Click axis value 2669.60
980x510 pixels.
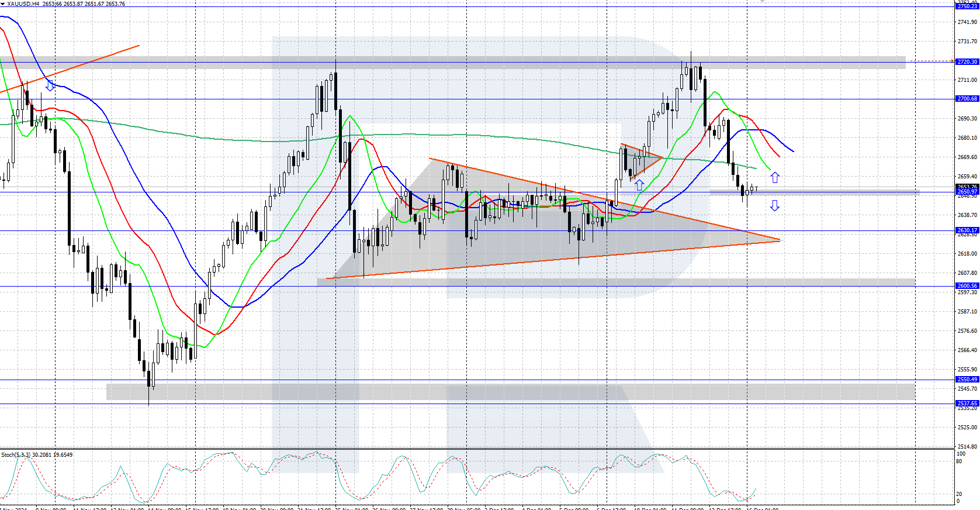click(967, 157)
